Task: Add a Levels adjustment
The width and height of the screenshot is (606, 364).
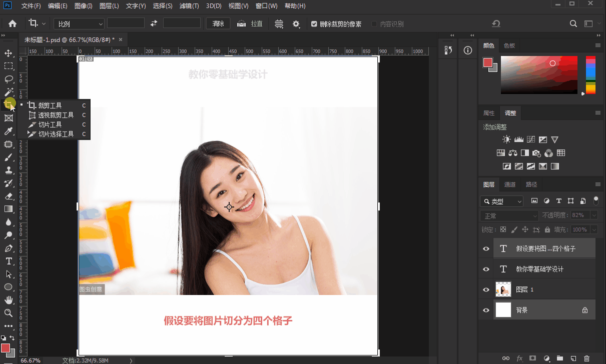Action: point(518,139)
